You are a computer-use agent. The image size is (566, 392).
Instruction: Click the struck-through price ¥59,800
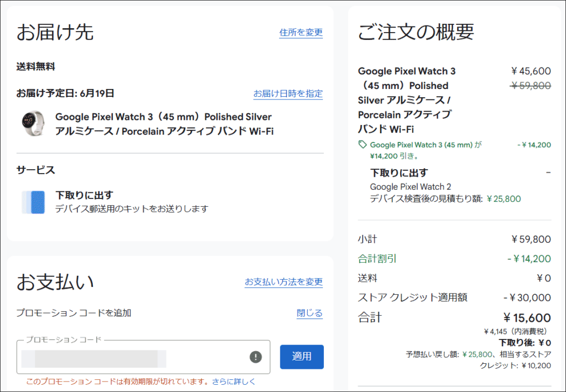click(531, 86)
